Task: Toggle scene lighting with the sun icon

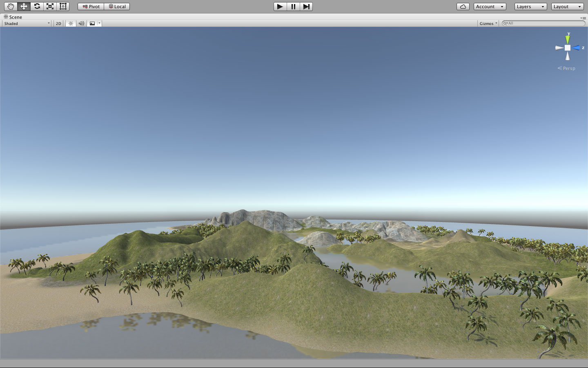Action: click(71, 24)
